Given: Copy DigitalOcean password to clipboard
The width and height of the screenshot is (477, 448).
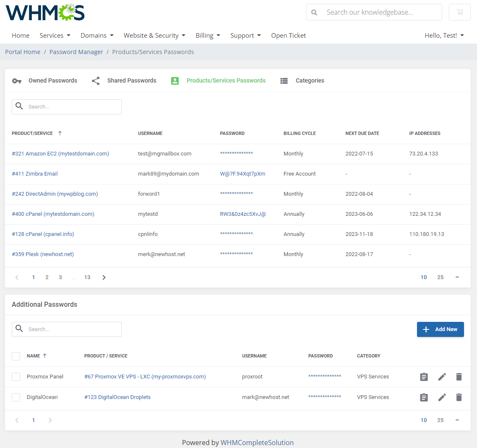Looking at the screenshot, I should [x=424, y=397].
